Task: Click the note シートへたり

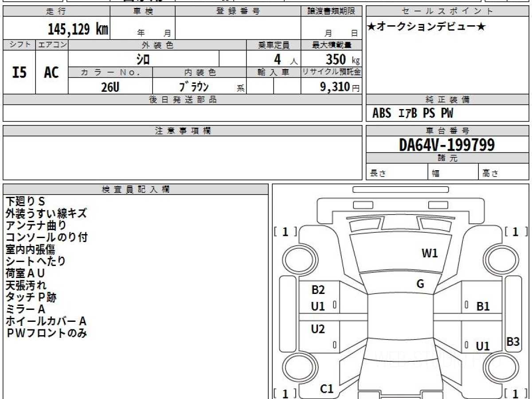Action: [35, 261]
